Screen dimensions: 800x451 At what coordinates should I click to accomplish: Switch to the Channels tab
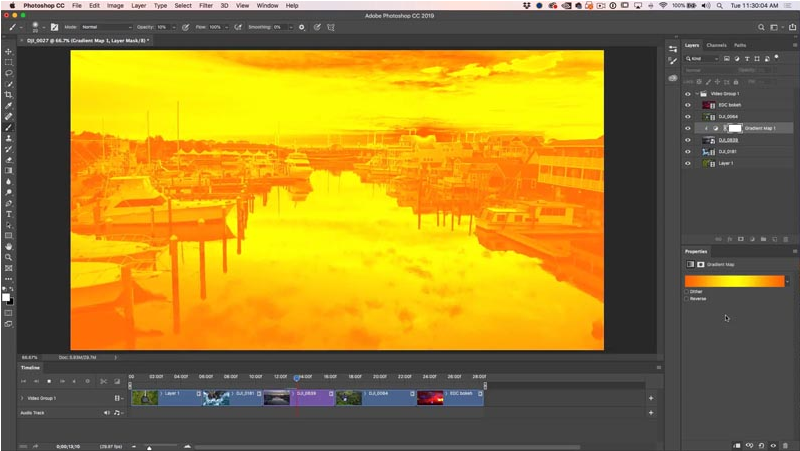point(716,45)
